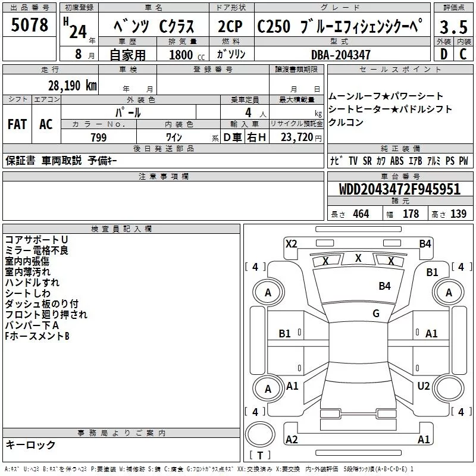476x476 pixels.
Task: Click color number 799
Action: pos(99,137)
